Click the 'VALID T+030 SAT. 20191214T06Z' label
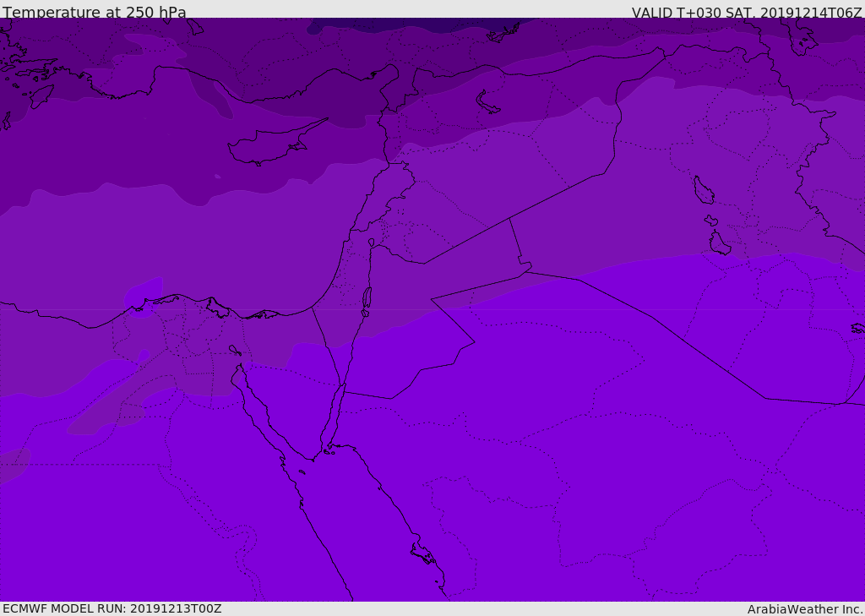The height and width of the screenshot is (616, 865). 747,13
